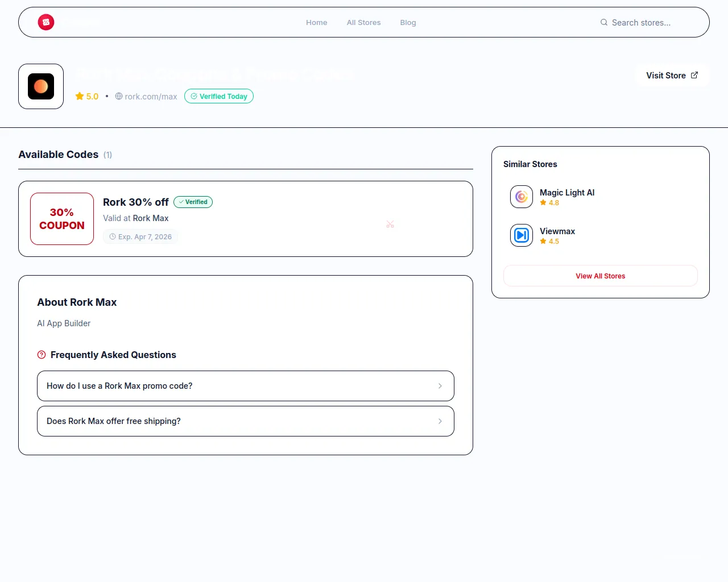Click the Viewmax store icon

pyautogui.click(x=521, y=235)
